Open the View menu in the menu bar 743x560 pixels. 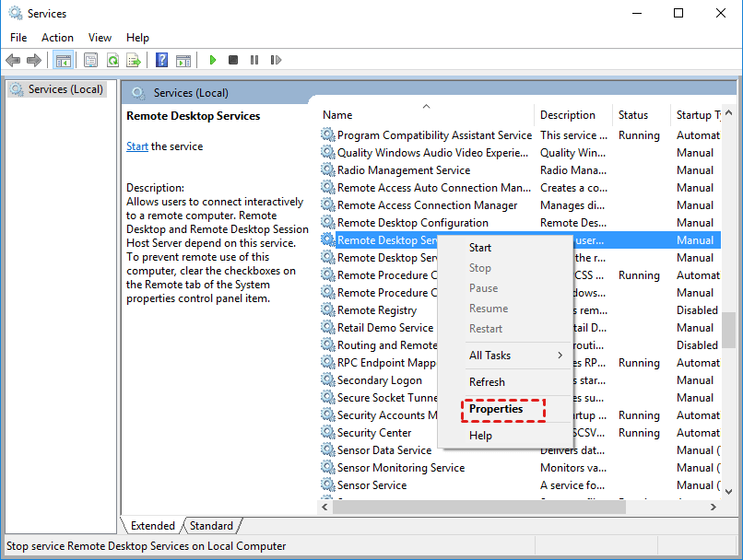(x=100, y=38)
